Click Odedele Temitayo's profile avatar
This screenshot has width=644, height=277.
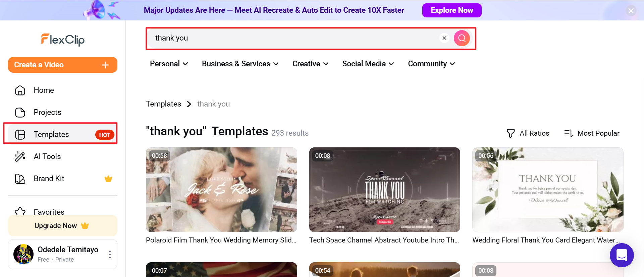pos(23,254)
